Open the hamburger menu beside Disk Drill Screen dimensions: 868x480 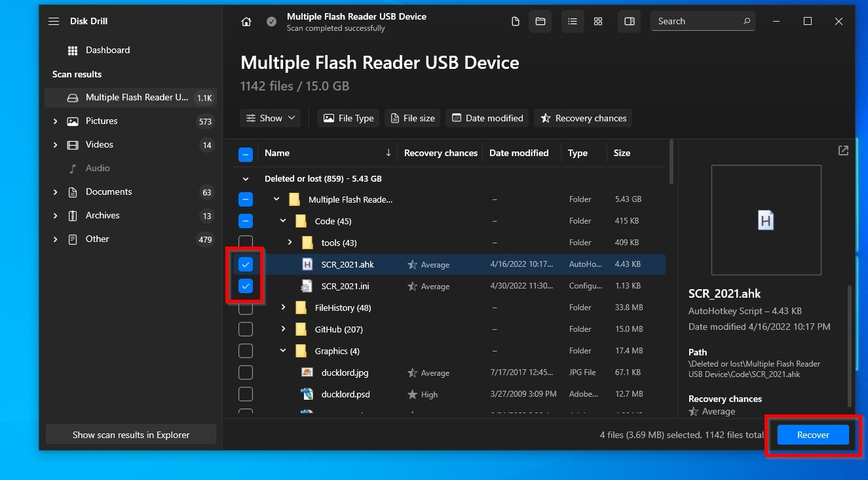(54, 22)
